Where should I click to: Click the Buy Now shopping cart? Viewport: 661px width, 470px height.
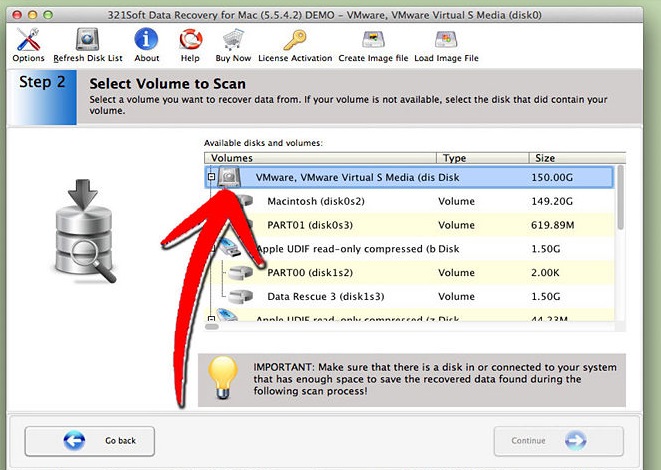pos(233,39)
